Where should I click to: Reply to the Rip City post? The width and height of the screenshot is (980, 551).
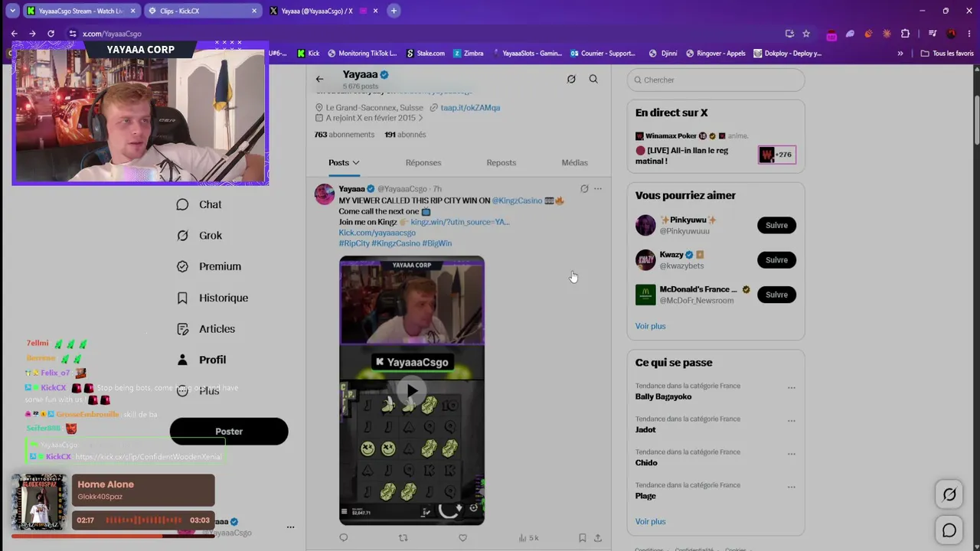coord(344,538)
